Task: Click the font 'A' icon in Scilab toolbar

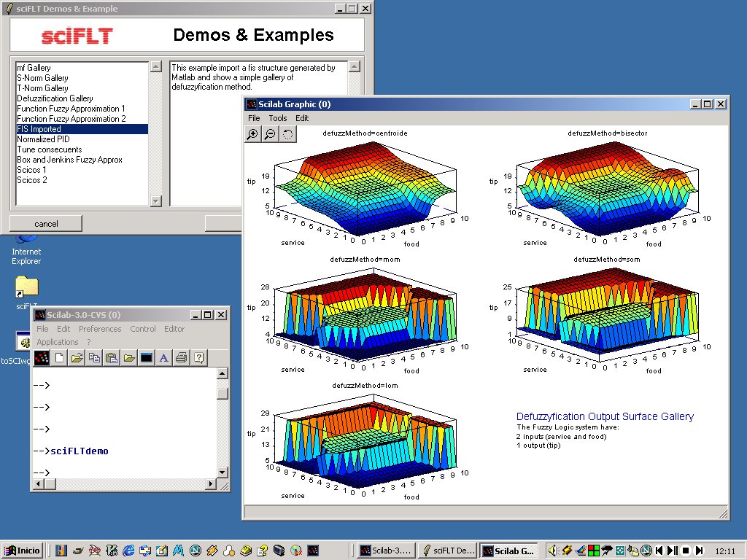Action: tap(164, 357)
